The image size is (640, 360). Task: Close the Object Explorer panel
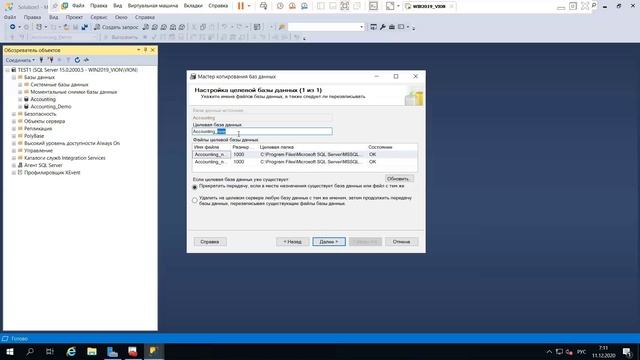click(153, 50)
